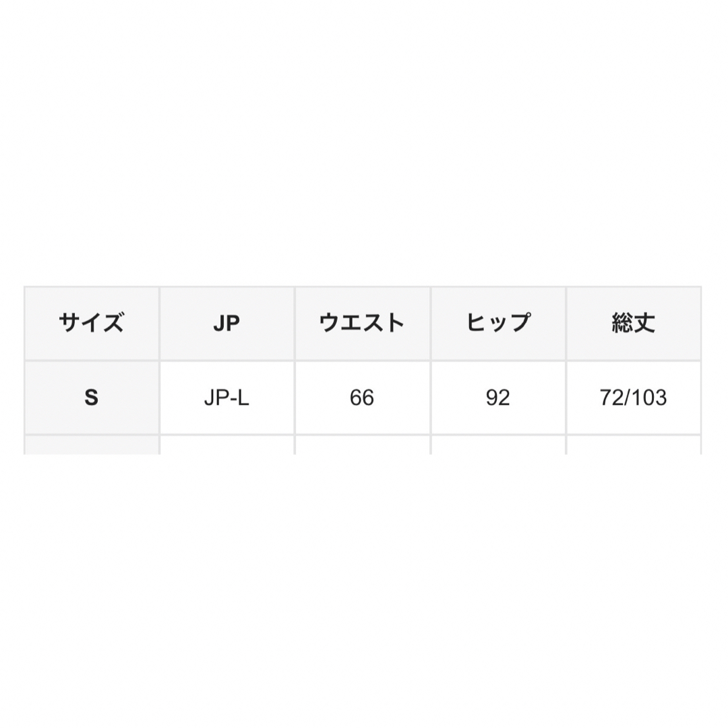This screenshot has height=728, width=728.
Task: Click the サイズ header cell
Action: (92, 323)
